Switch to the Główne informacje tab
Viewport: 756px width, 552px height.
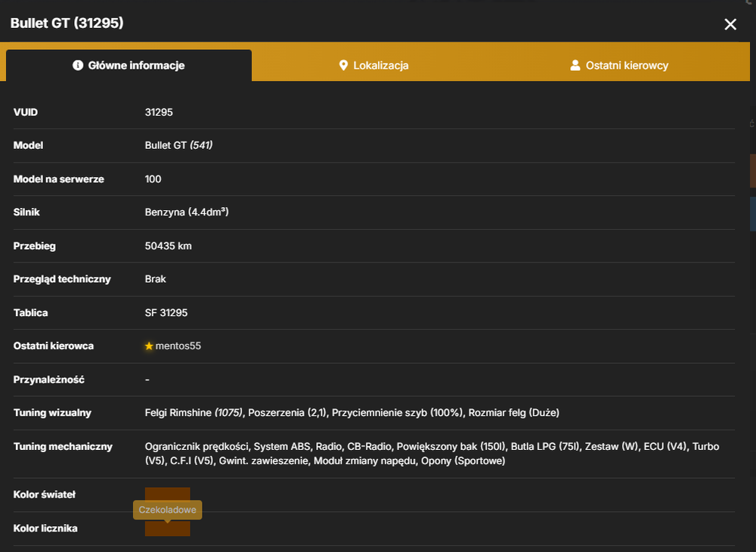[x=129, y=66]
